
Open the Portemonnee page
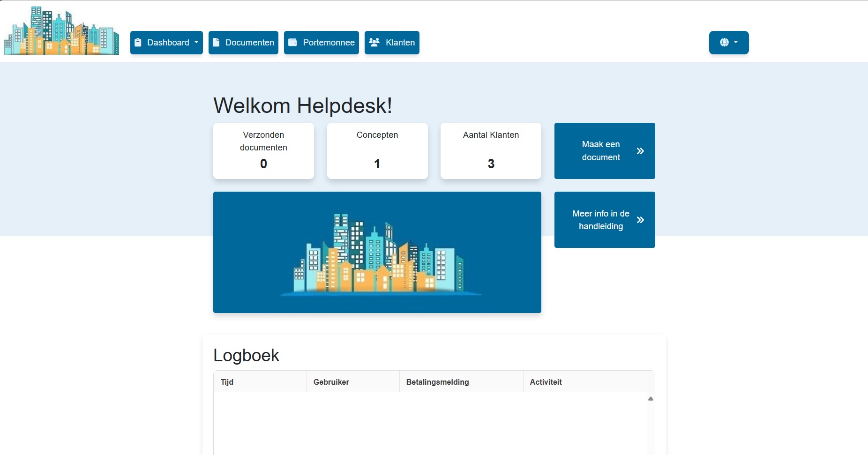pyautogui.click(x=322, y=43)
